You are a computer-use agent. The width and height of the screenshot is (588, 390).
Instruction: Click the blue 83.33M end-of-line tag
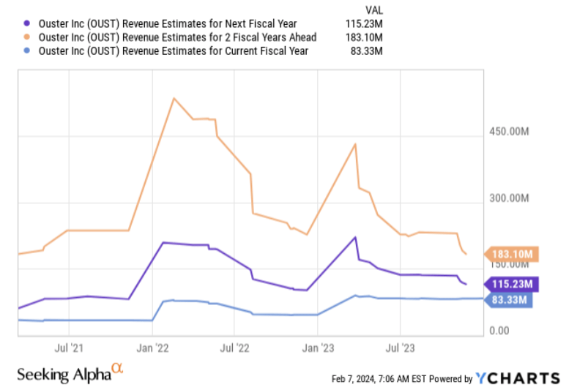(508, 300)
